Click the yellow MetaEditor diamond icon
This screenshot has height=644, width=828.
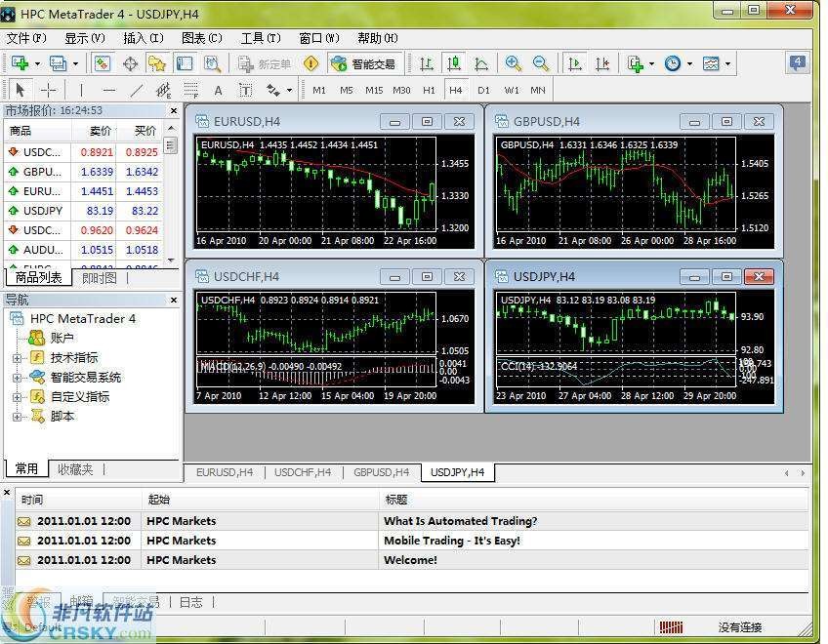click(311, 63)
